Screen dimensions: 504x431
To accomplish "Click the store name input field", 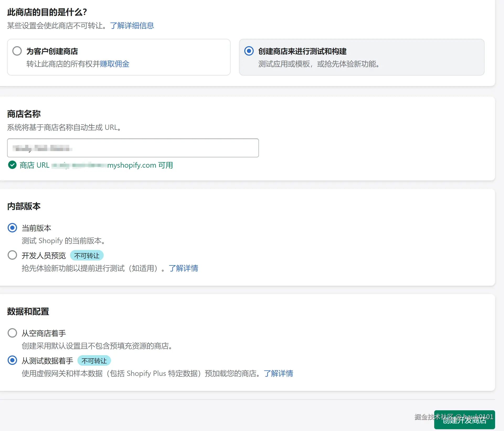I will pyautogui.click(x=133, y=148).
